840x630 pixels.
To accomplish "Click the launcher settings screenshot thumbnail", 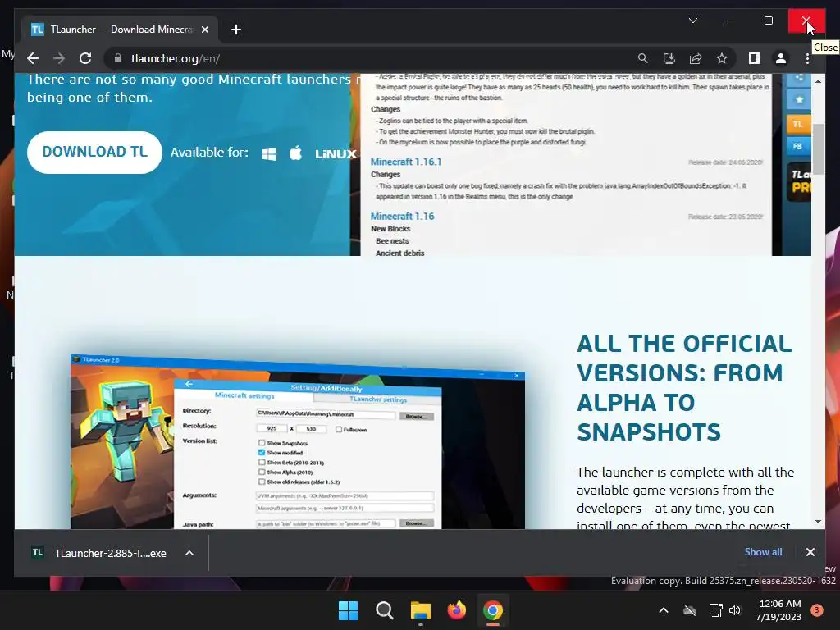I will tap(298, 442).
